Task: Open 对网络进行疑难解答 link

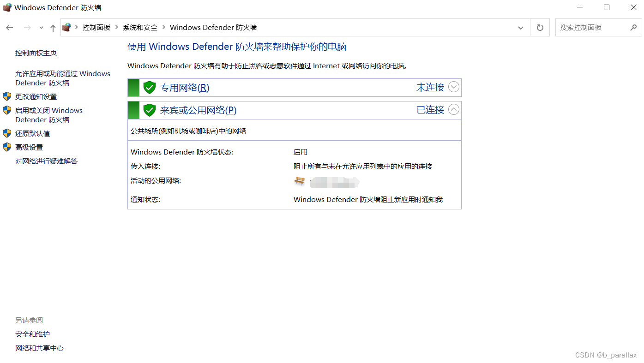Action: (47, 161)
